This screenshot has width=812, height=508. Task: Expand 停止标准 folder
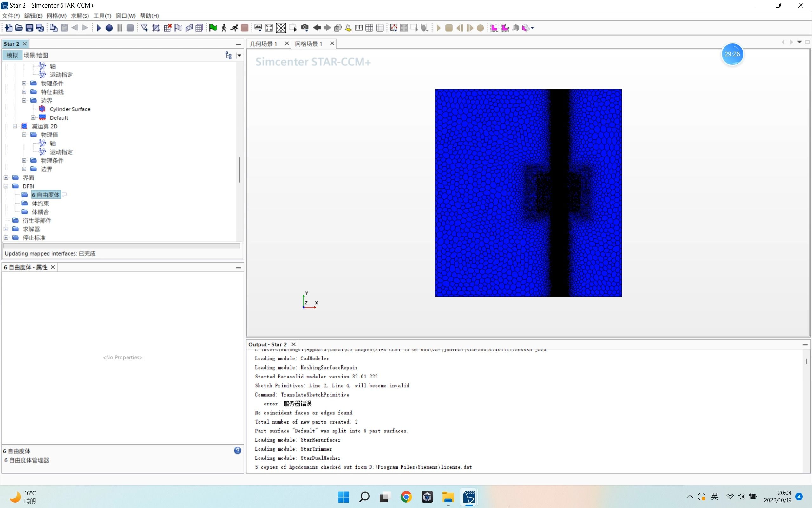click(x=6, y=237)
